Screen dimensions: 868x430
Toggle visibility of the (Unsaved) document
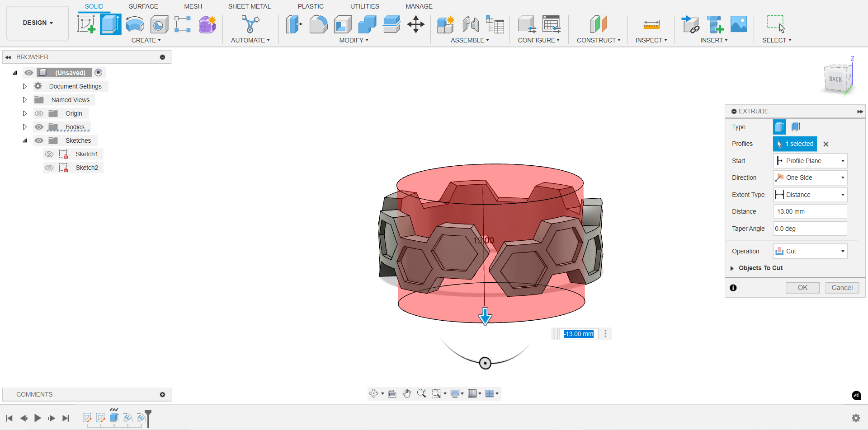coord(29,73)
